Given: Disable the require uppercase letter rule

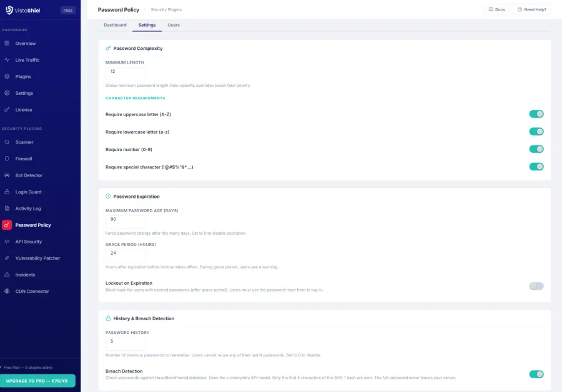Looking at the screenshot, I should pos(536,114).
